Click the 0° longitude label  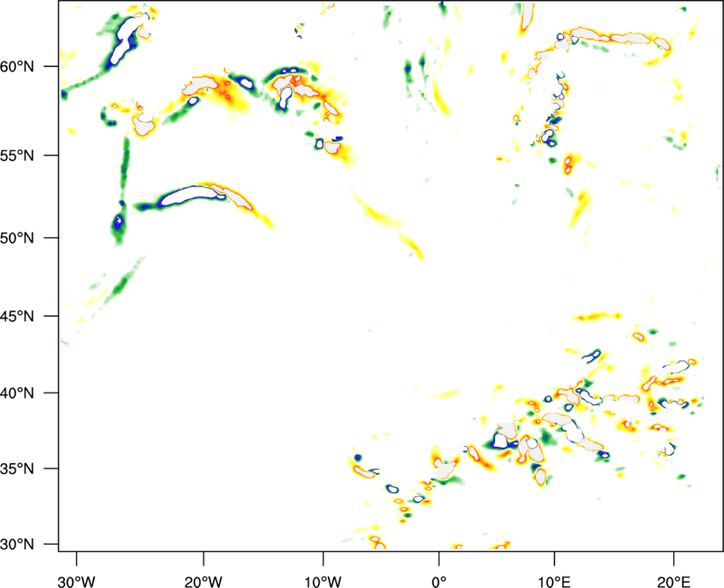coord(439,582)
